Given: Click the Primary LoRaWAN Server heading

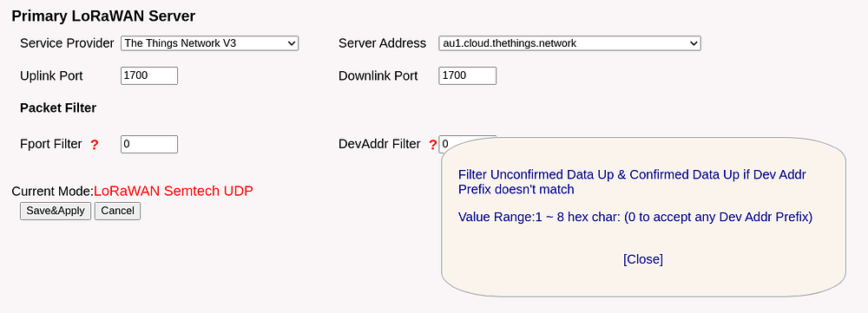Looking at the screenshot, I should click(x=103, y=16).
